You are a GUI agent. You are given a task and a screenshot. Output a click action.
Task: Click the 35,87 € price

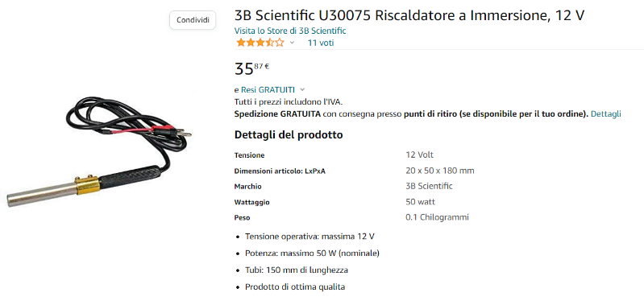251,68
